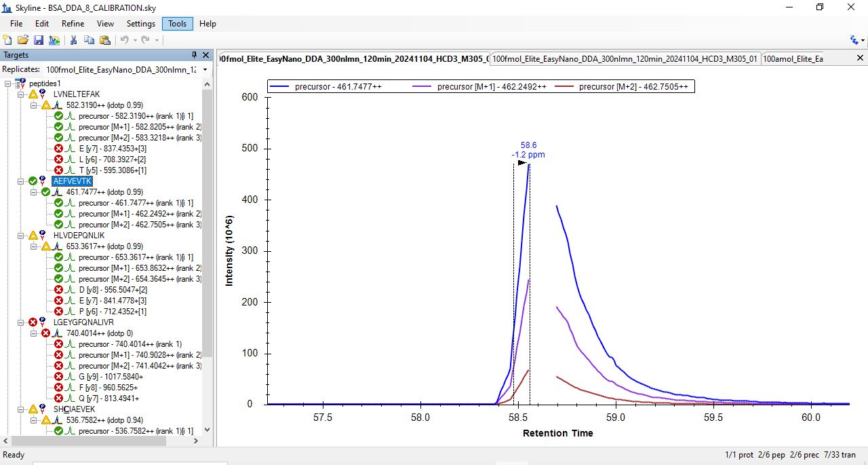The image size is (868, 465).
Task: Click the New Document toolbar icon
Action: point(8,40)
